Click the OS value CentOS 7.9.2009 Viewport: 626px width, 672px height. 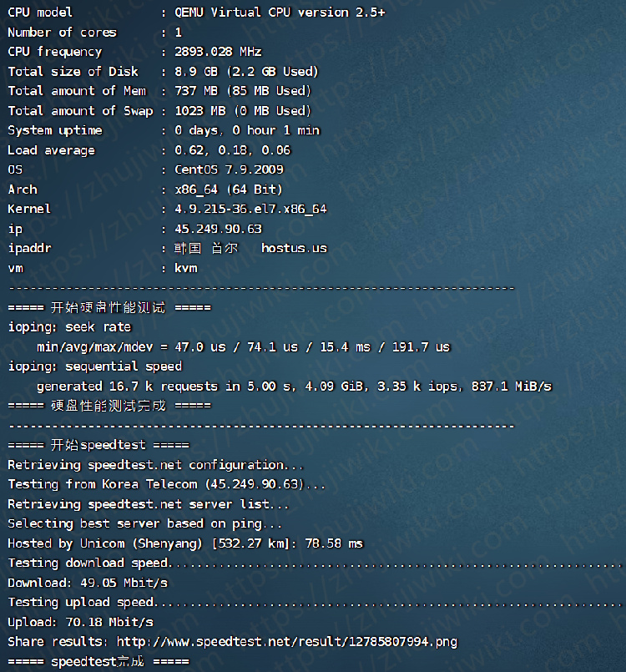click(x=229, y=169)
